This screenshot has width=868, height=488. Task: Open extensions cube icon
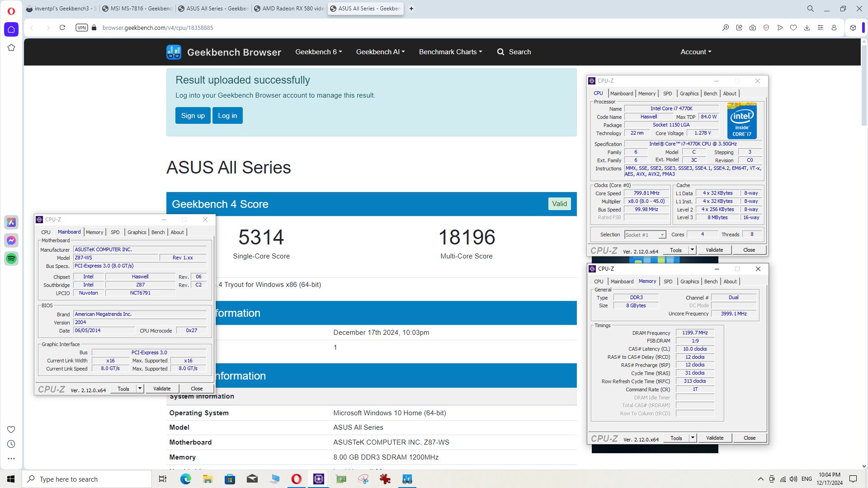tap(853, 28)
